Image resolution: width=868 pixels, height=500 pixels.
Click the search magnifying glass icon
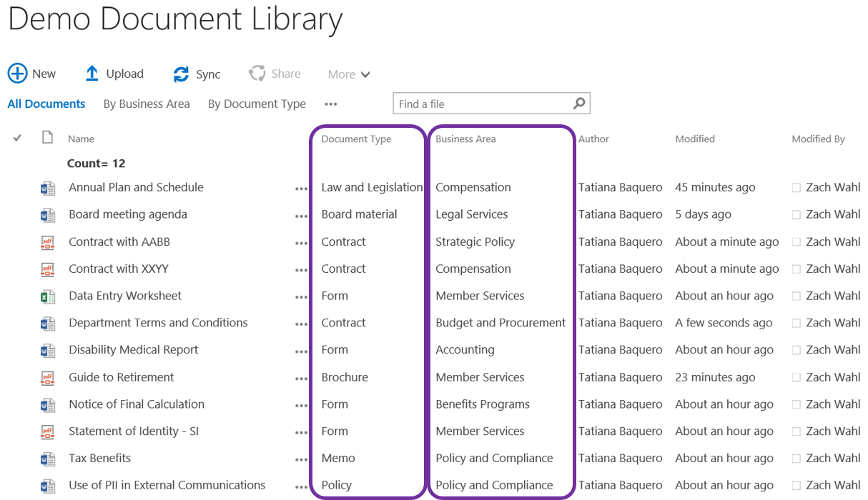coord(579,103)
